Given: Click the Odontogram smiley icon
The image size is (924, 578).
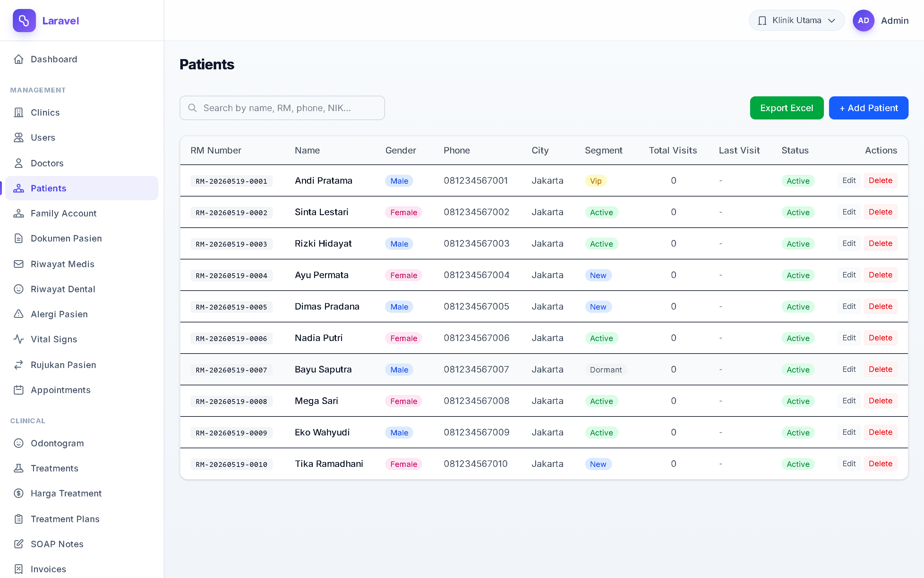Looking at the screenshot, I should pyautogui.click(x=19, y=443).
